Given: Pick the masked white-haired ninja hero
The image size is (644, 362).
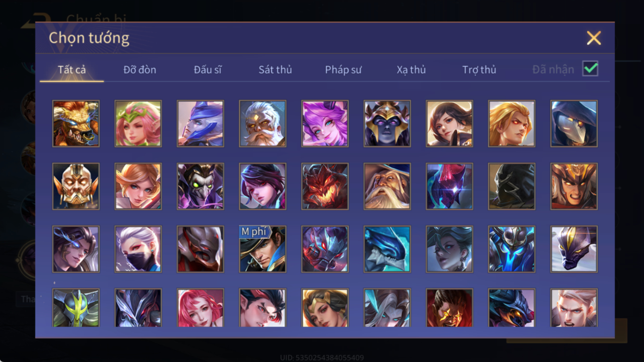Looking at the screenshot, I should pyautogui.click(x=138, y=250).
